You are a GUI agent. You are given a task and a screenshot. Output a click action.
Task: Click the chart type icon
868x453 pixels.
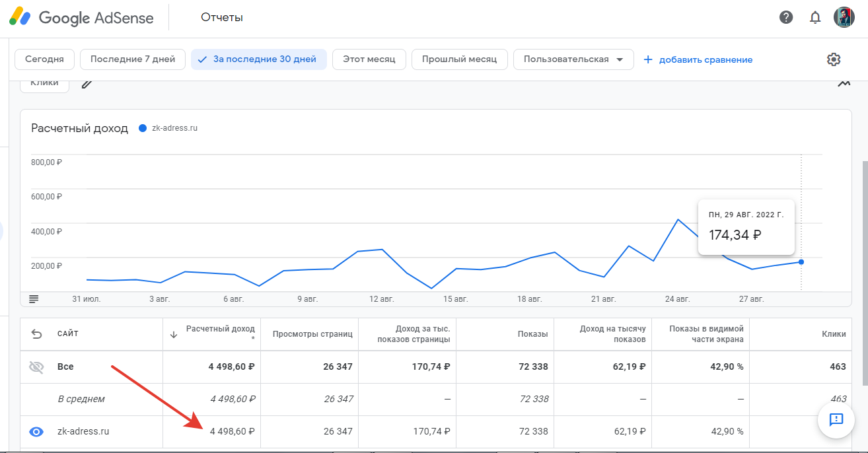pos(844,84)
